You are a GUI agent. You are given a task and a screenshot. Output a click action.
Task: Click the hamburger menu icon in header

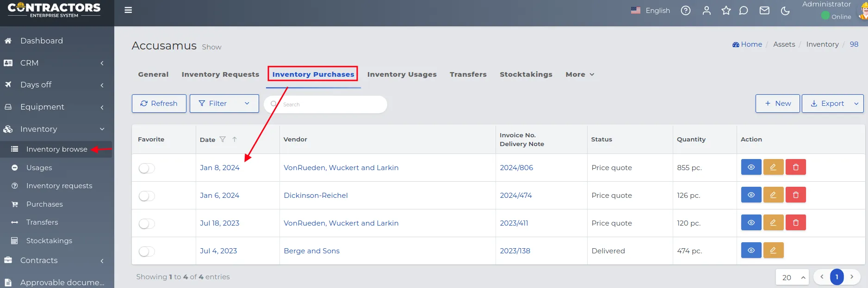(x=128, y=10)
